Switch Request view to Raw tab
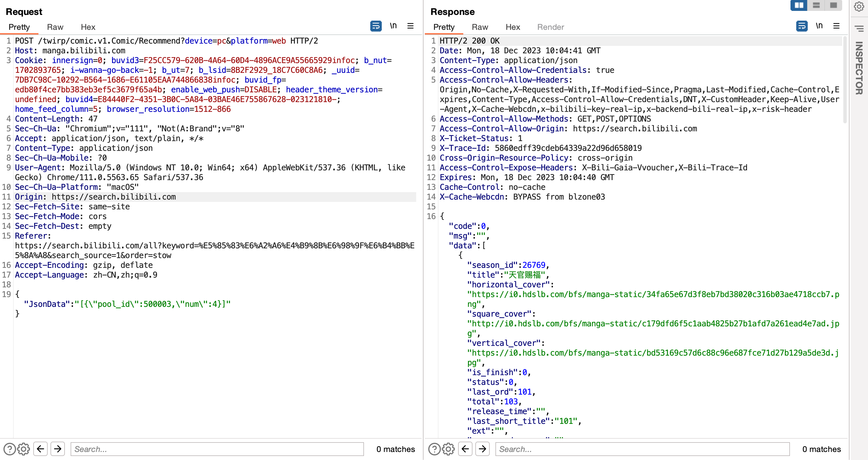This screenshot has height=460, width=868. [x=55, y=27]
